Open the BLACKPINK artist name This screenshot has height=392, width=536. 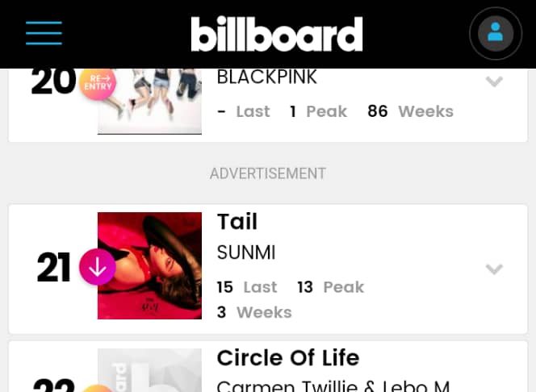tap(267, 77)
